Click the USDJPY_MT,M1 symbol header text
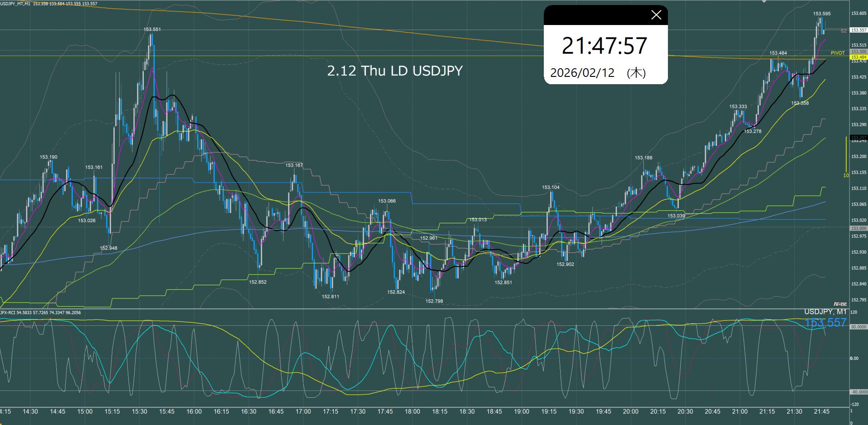 coord(15,4)
